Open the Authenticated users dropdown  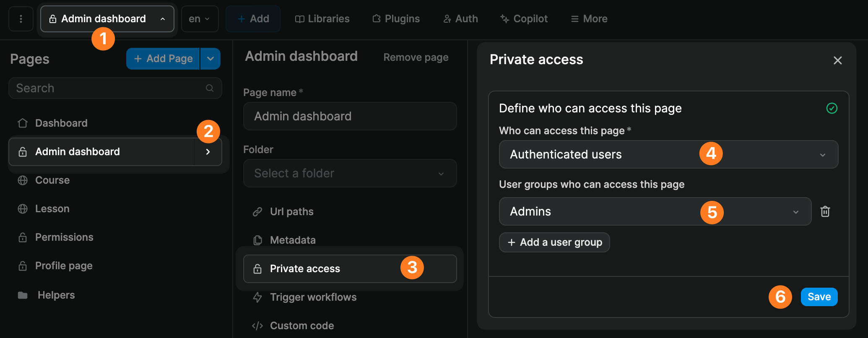pos(669,154)
